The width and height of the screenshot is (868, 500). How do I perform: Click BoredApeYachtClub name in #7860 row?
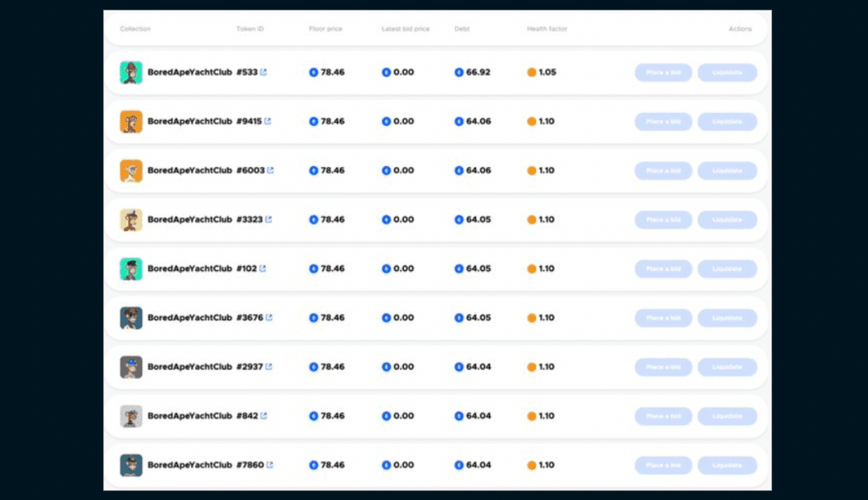pyautogui.click(x=190, y=465)
